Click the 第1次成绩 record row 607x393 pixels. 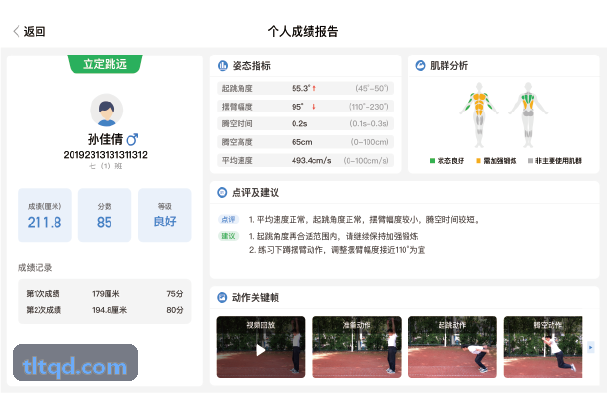105,294
